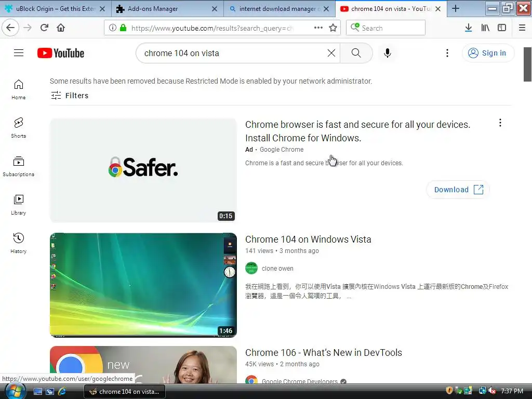The image size is (532, 399).
Task: Reload the page with the refresh icon
Action: 44,28
